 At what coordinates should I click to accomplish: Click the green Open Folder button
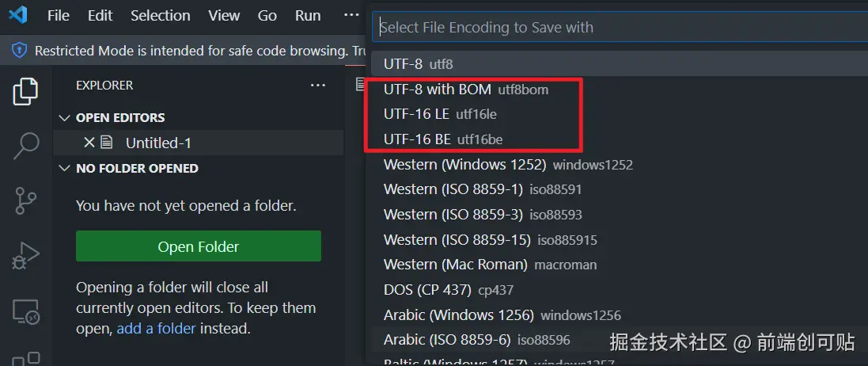point(198,246)
